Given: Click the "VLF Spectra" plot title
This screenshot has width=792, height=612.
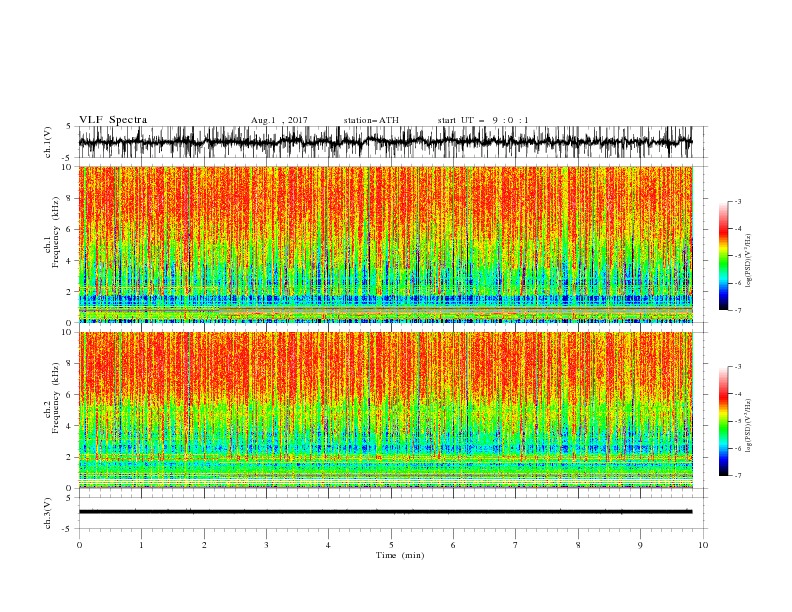Looking at the screenshot, I should pos(113,120).
